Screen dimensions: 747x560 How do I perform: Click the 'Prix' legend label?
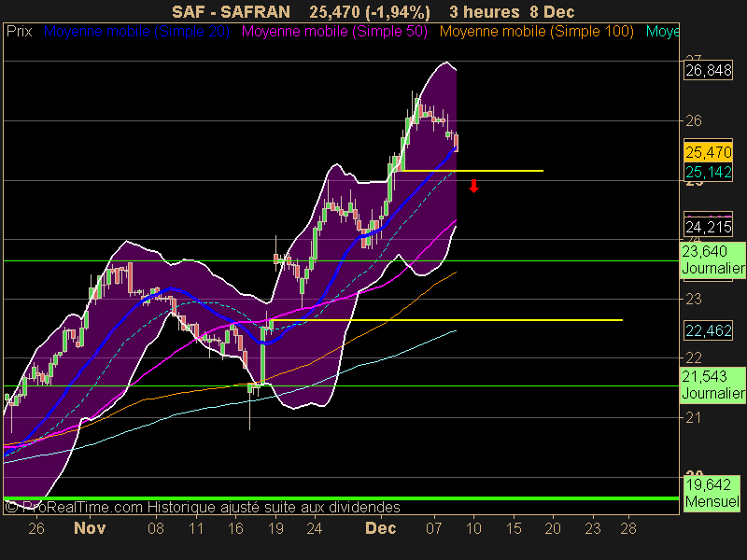pyautogui.click(x=19, y=32)
